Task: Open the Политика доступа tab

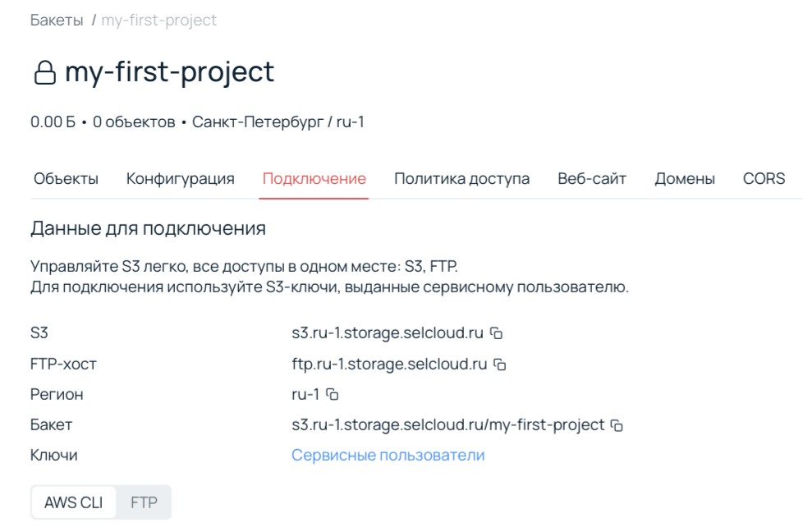Action: tap(461, 179)
